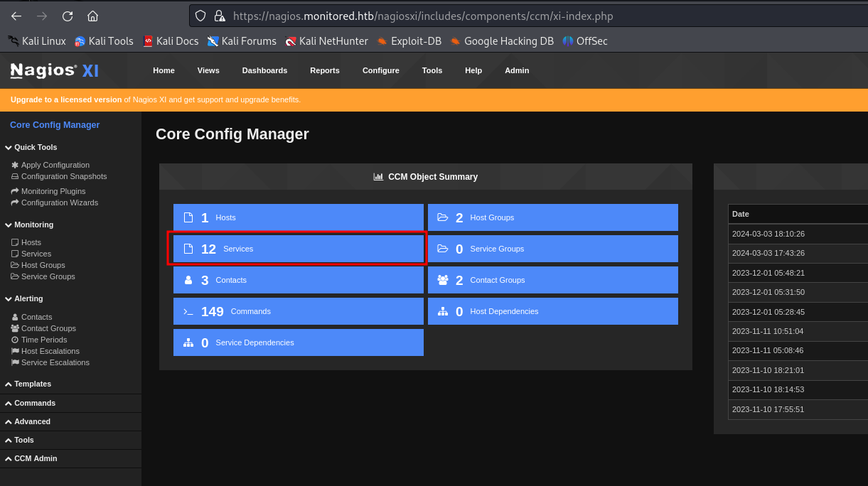Click the '0 Service Groups' summary tile
This screenshot has width=868, height=486.
553,249
